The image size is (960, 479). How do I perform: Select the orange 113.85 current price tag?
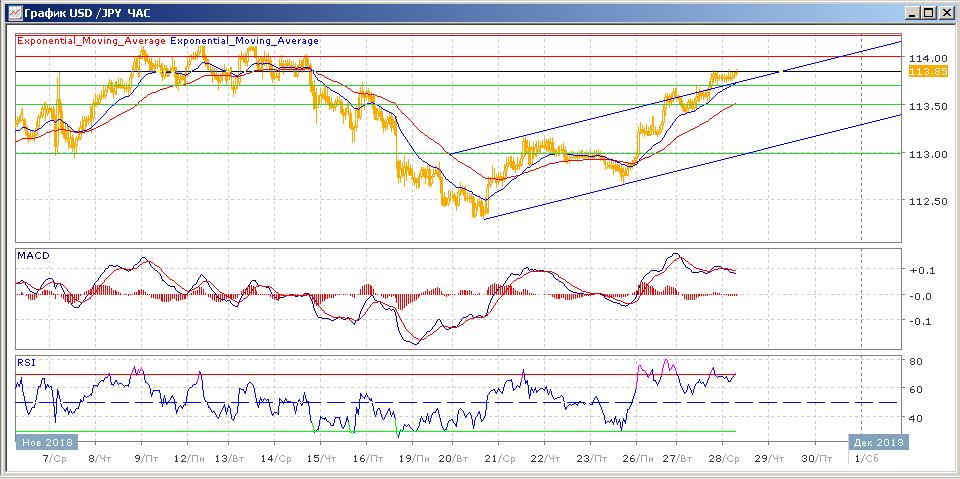coord(927,72)
